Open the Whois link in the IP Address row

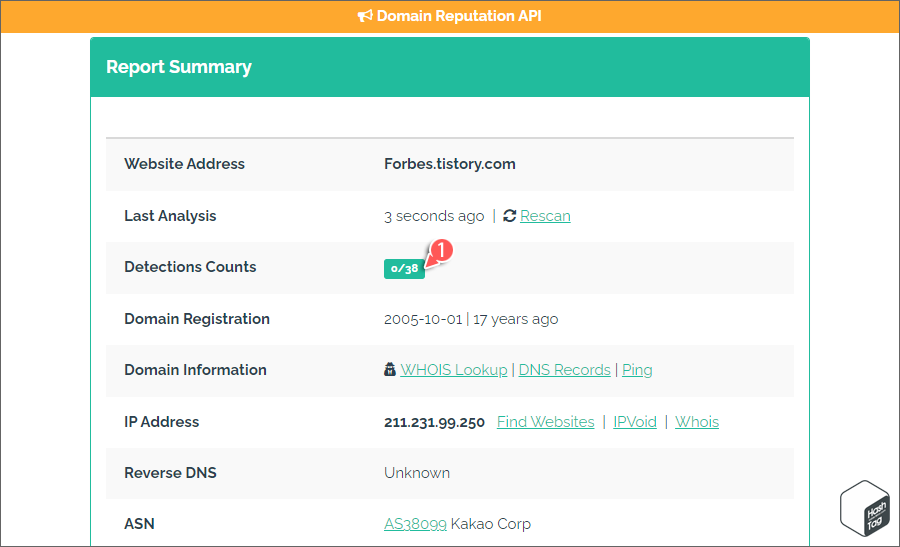pyautogui.click(x=697, y=422)
